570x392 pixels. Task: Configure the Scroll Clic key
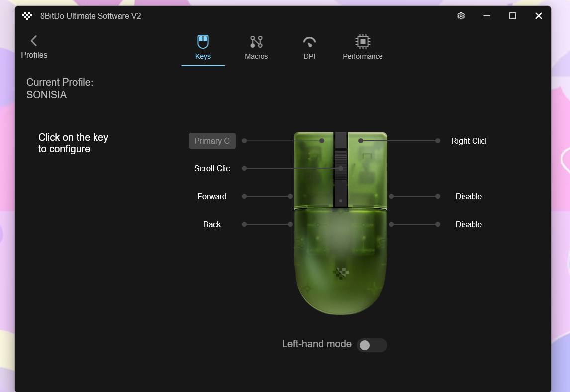coord(212,168)
